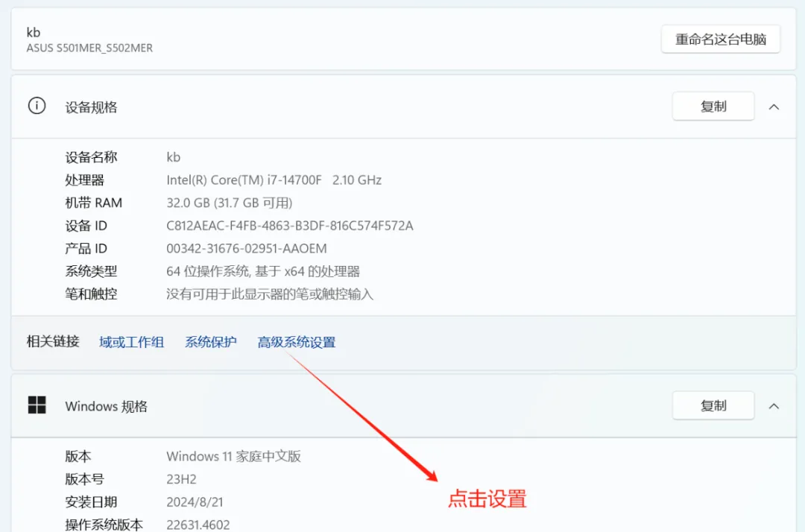
Task: Collapse the device specifications section
Action: (774, 107)
